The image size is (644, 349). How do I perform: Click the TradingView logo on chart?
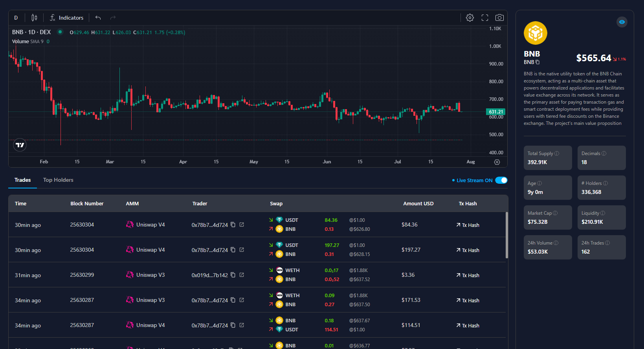20,145
